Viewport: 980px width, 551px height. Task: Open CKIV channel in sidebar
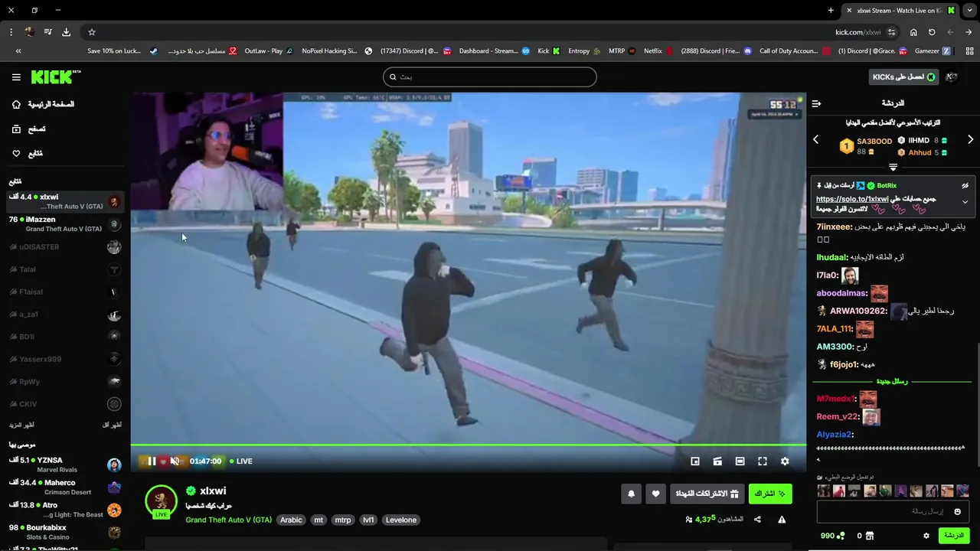pos(65,404)
